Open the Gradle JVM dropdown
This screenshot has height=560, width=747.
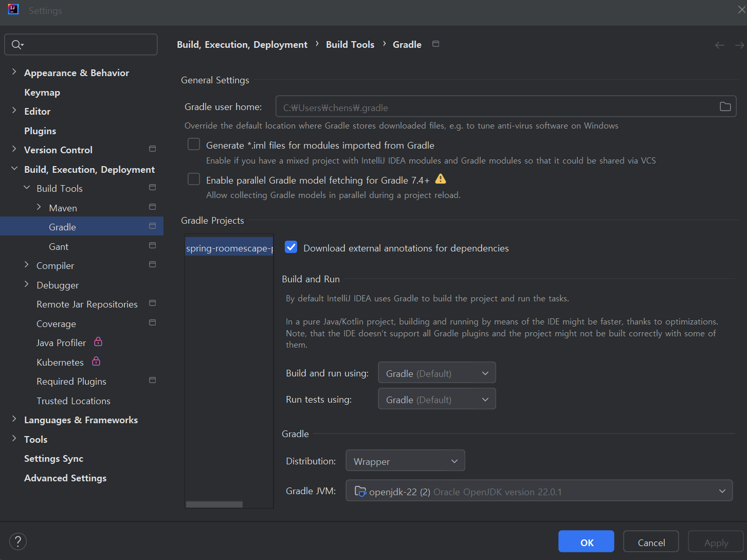coord(539,491)
